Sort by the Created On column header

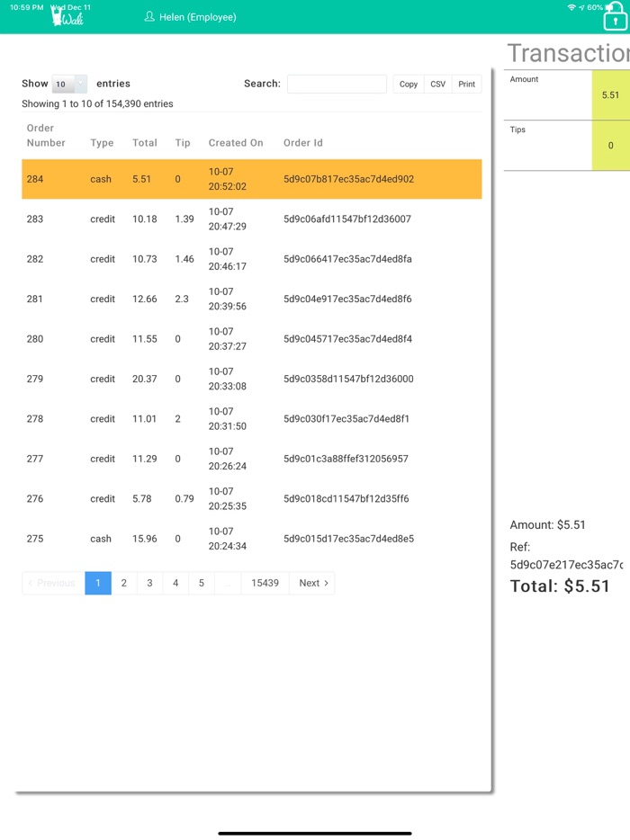[236, 142]
